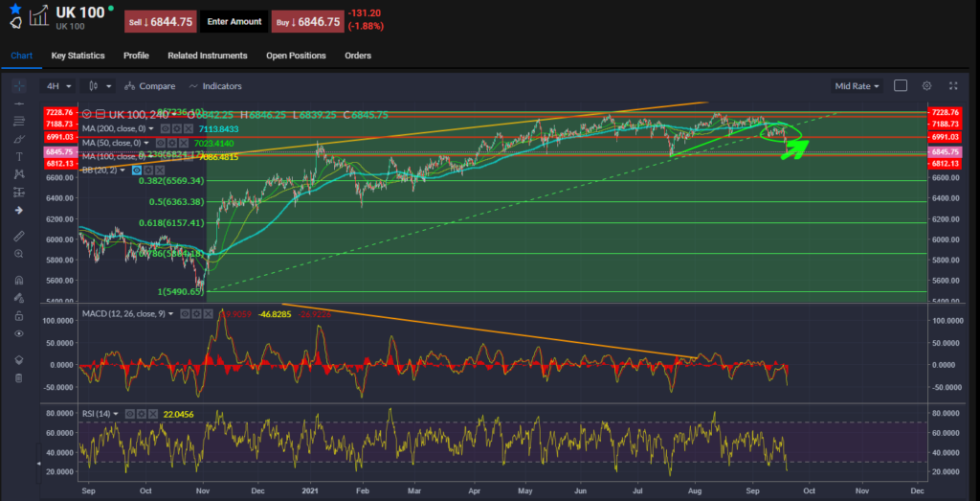Viewport: 980px width, 501px height.
Task: Select the text annotation tool
Action: coord(19,156)
